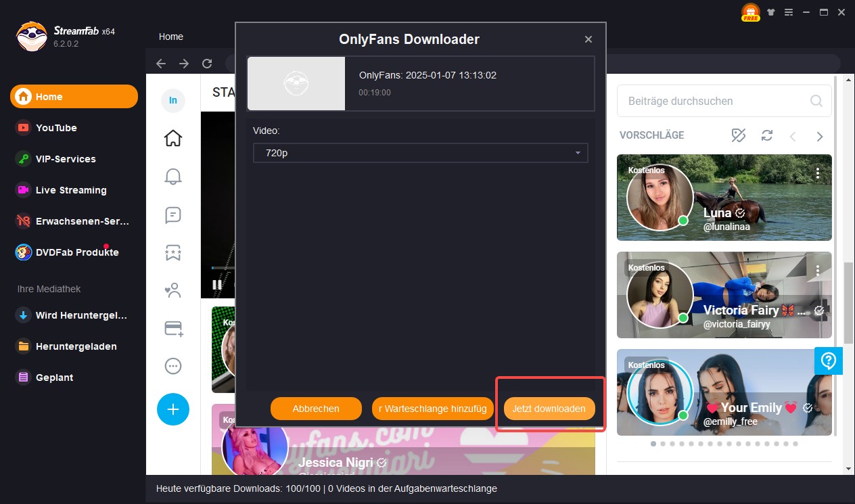The image size is (855, 504).
Task: Open Victoria Fairy profile card
Action: [724, 295]
